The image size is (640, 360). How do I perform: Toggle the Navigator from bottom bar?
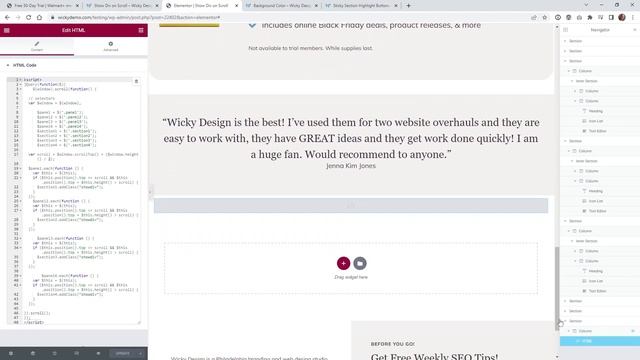[x=33, y=353]
